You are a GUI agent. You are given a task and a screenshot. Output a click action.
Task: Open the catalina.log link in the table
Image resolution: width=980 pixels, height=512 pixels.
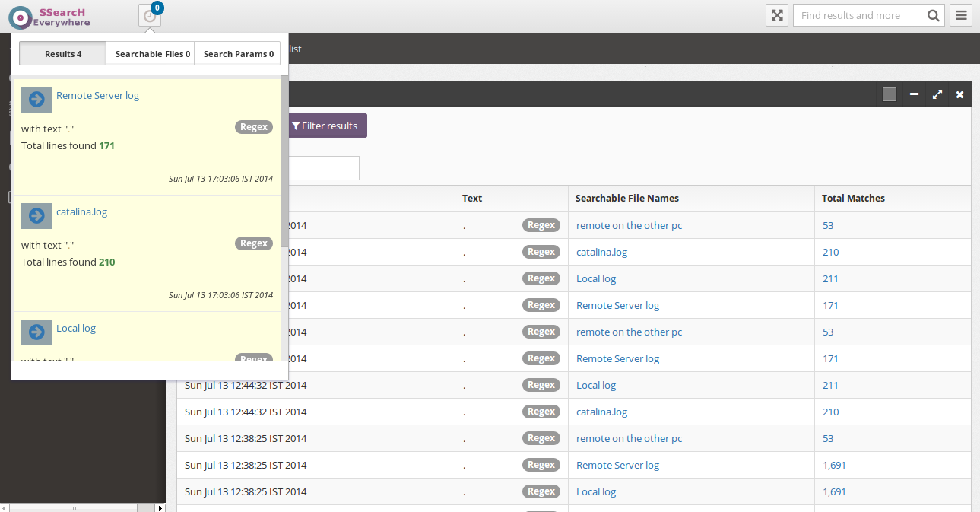tap(601, 251)
